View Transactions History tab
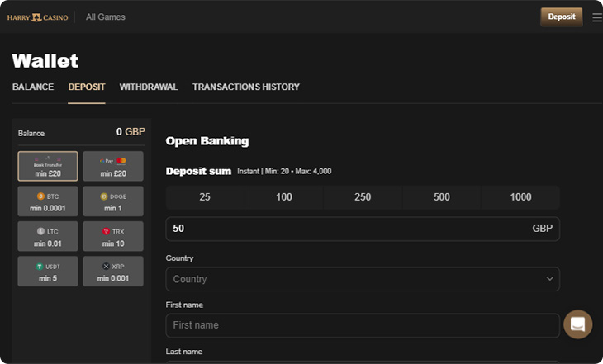This screenshot has height=364, width=603. point(246,87)
